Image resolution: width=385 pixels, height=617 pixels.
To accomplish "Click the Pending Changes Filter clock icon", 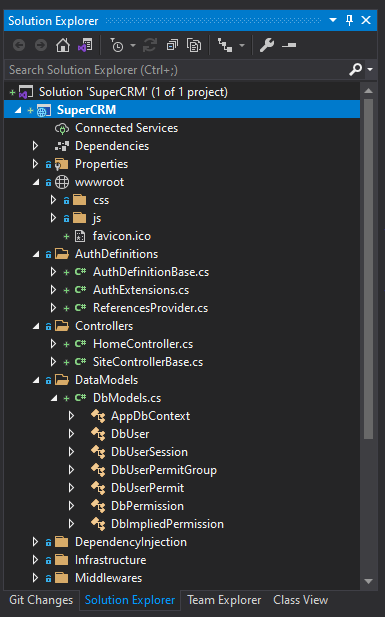I will point(117,45).
